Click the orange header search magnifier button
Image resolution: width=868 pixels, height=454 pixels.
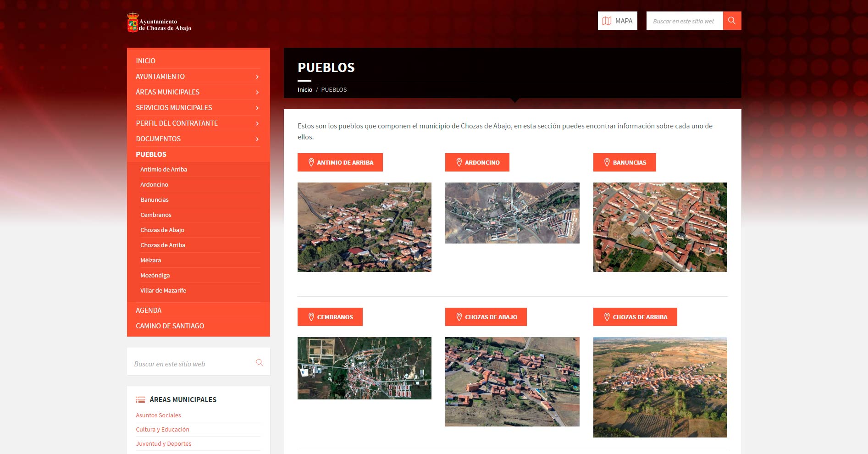coord(732,21)
